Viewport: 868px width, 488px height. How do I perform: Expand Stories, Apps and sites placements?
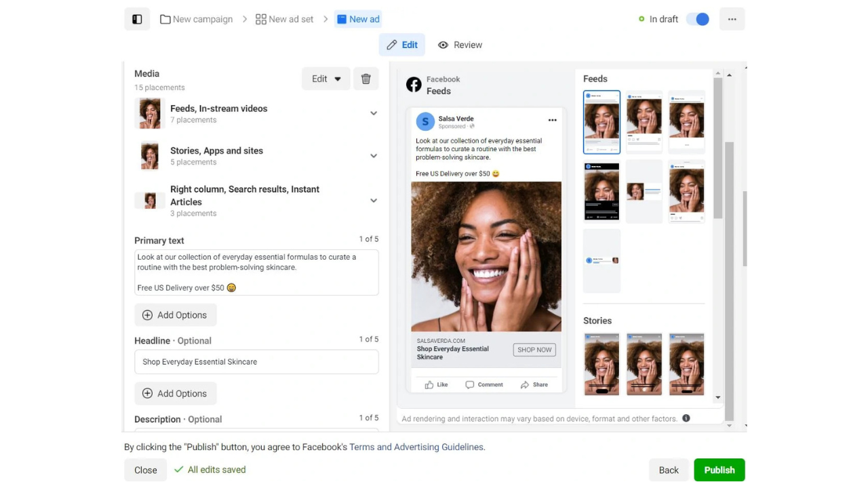pos(374,156)
